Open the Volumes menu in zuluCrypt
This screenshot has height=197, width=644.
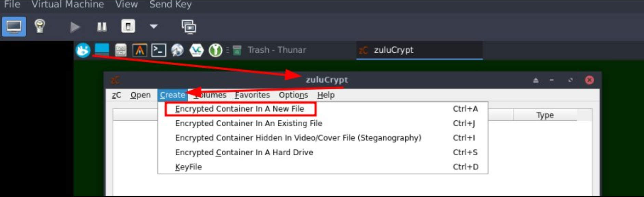pos(209,95)
